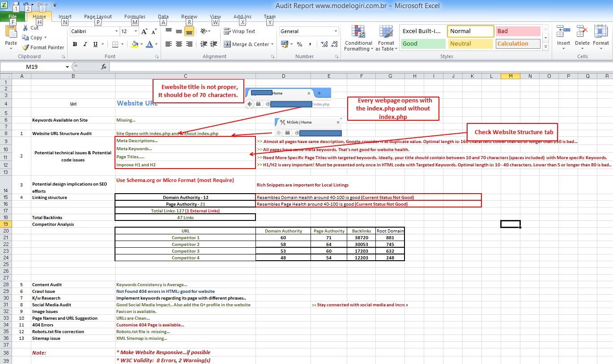Switch to the Page Layout ribbon tab

point(98,17)
